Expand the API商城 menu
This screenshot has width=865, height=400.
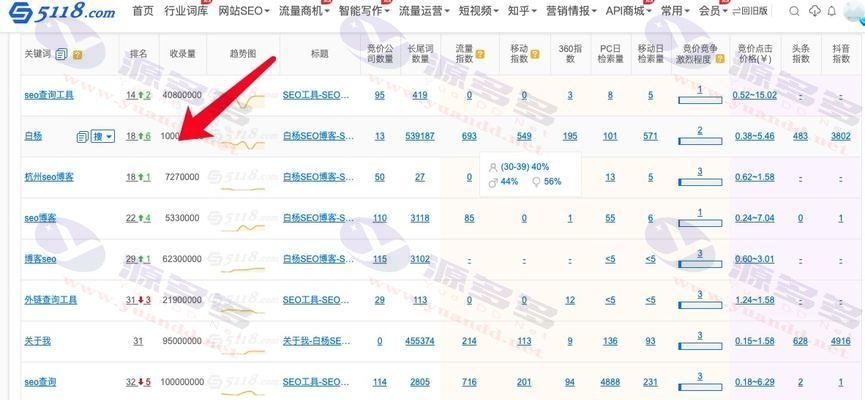click(628, 10)
